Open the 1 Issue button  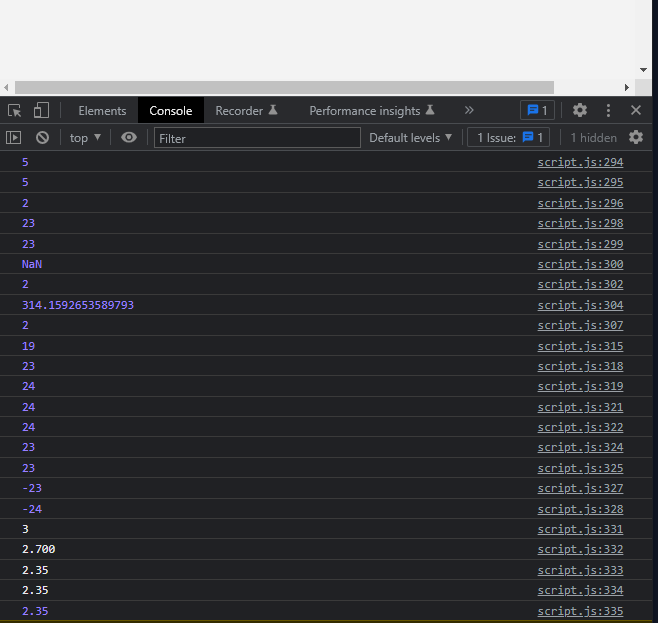click(x=509, y=138)
